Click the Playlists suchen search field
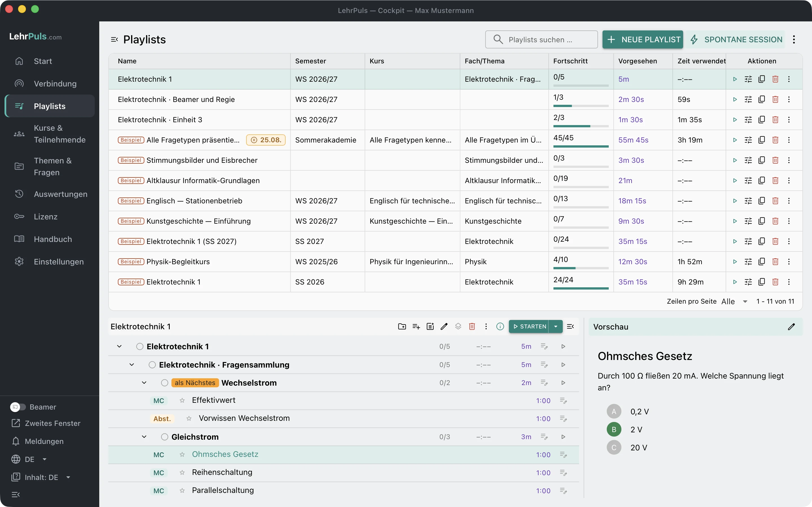Viewport: 812px width, 507px height. point(541,39)
